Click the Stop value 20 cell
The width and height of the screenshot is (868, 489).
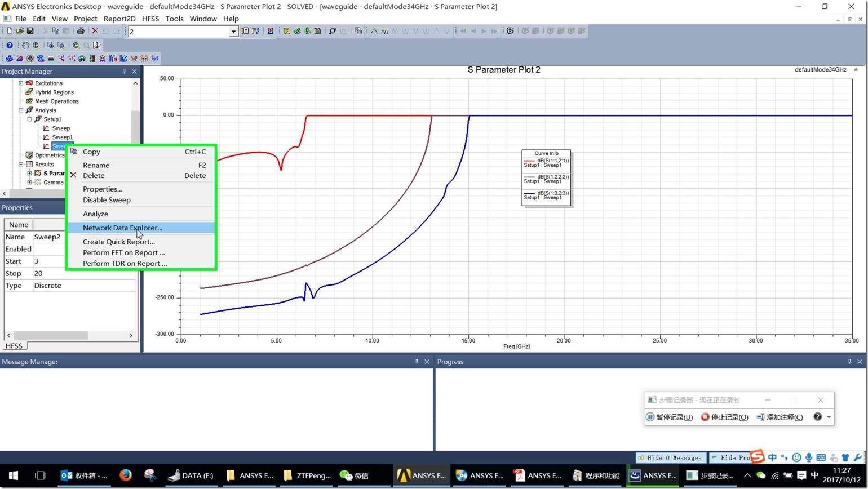pos(85,273)
